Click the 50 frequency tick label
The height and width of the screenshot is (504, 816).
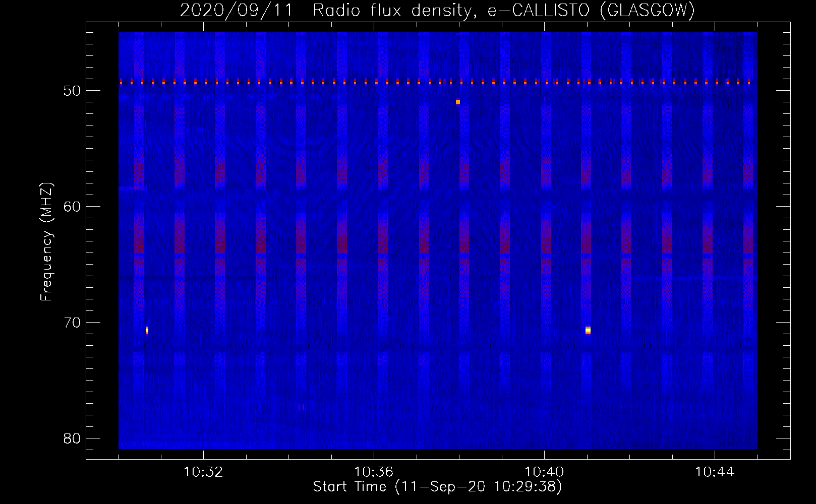tap(73, 91)
